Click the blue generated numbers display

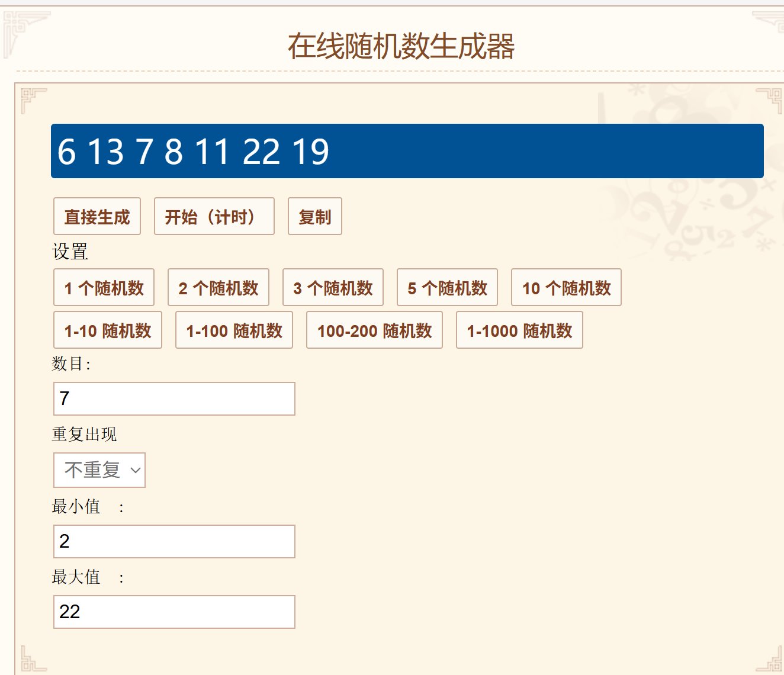407,151
